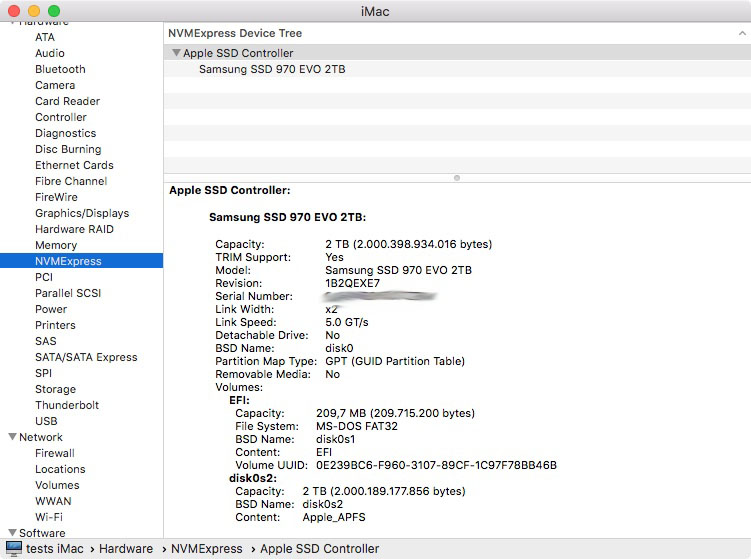Screen dimensions: 751x559
Task: Select Firewall under Network
Action: (55, 453)
